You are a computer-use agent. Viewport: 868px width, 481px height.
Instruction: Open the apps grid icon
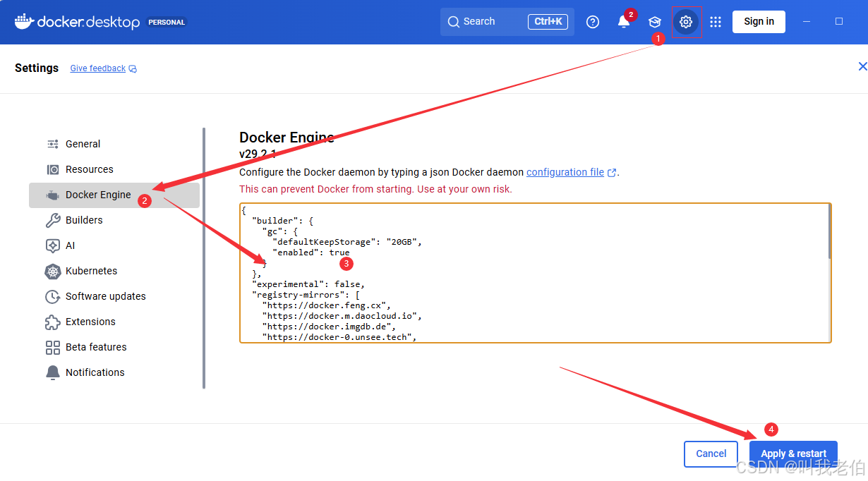click(716, 22)
